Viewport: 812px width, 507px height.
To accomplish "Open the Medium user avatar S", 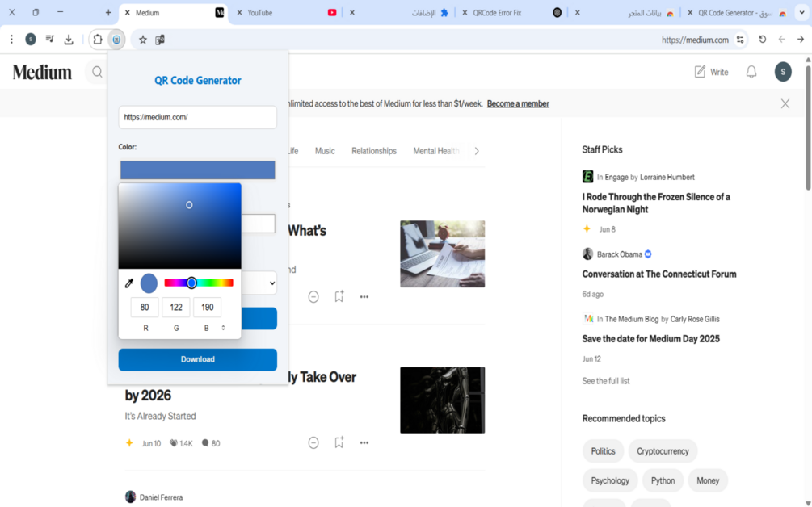I will pyautogui.click(x=783, y=72).
